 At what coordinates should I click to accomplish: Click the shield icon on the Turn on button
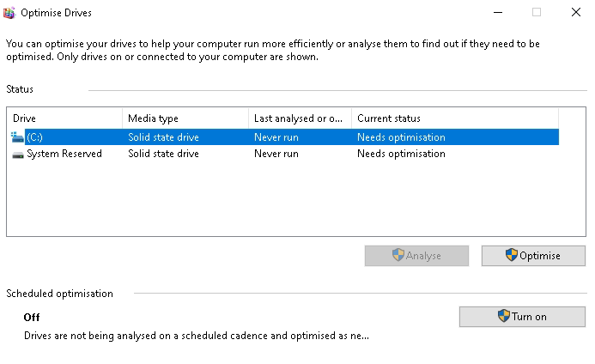pos(504,317)
